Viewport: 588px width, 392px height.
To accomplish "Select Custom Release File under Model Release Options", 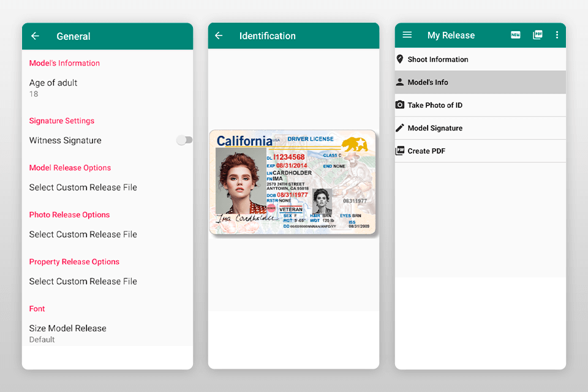I will click(83, 187).
